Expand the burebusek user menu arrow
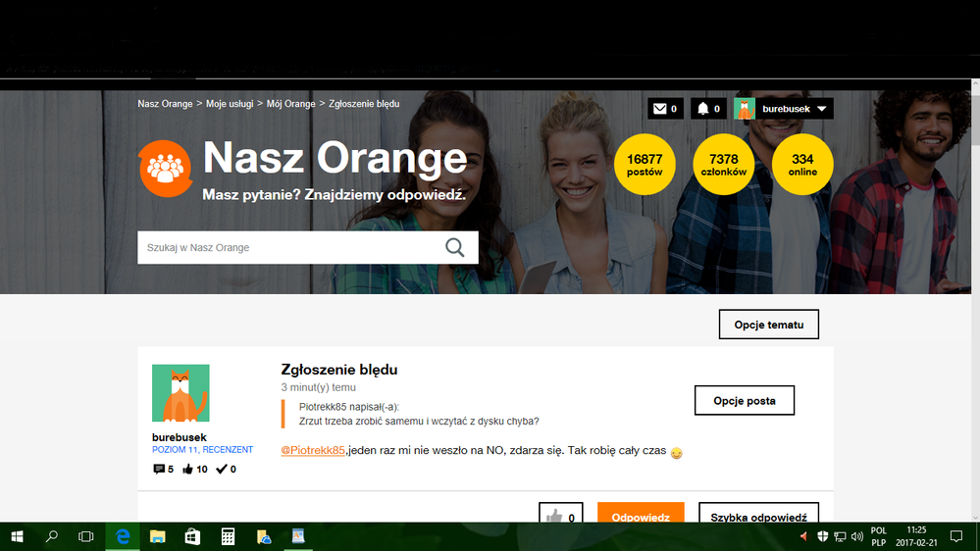The width and height of the screenshot is (980, 551). [821, 109]
